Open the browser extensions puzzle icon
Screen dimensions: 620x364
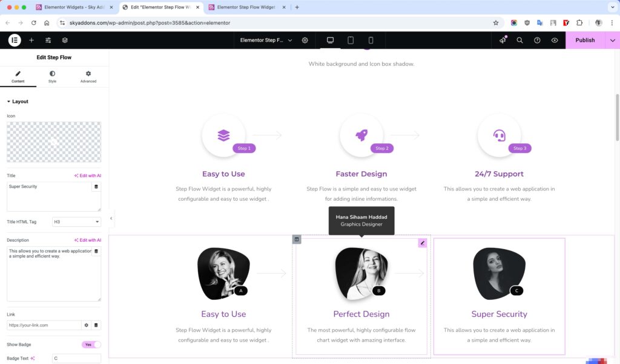(x=579, y=23)
